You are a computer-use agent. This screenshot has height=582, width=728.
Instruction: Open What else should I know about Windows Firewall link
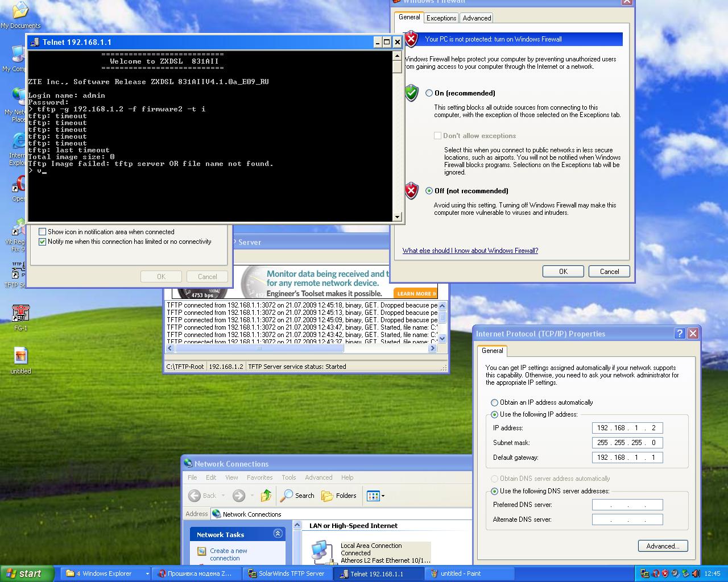point(470,251)
